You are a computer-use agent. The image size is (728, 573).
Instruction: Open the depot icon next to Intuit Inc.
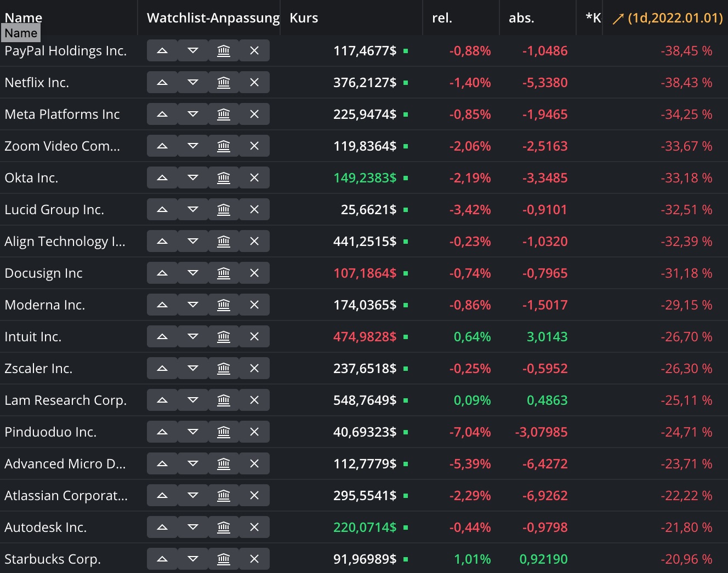click(x=224, y=336)
